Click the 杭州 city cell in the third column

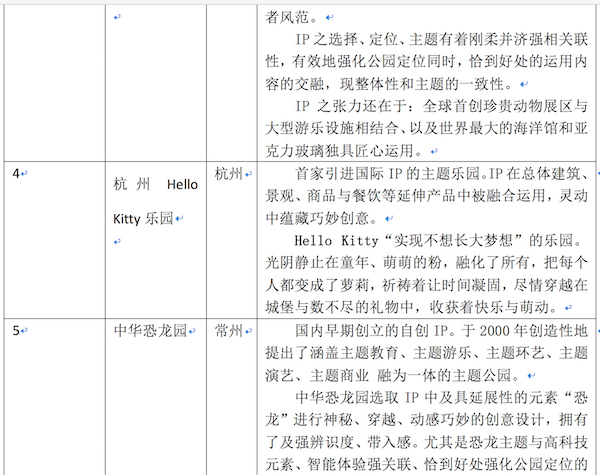229,174
